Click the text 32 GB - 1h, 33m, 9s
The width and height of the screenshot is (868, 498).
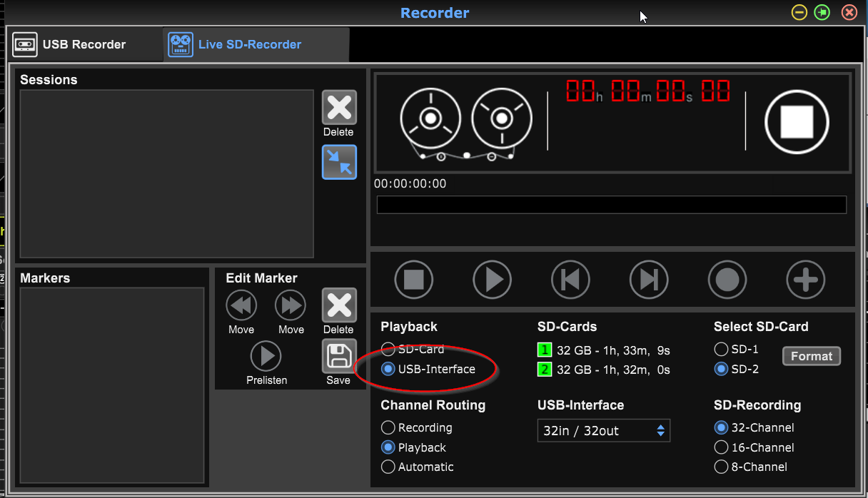pos(613,350)
